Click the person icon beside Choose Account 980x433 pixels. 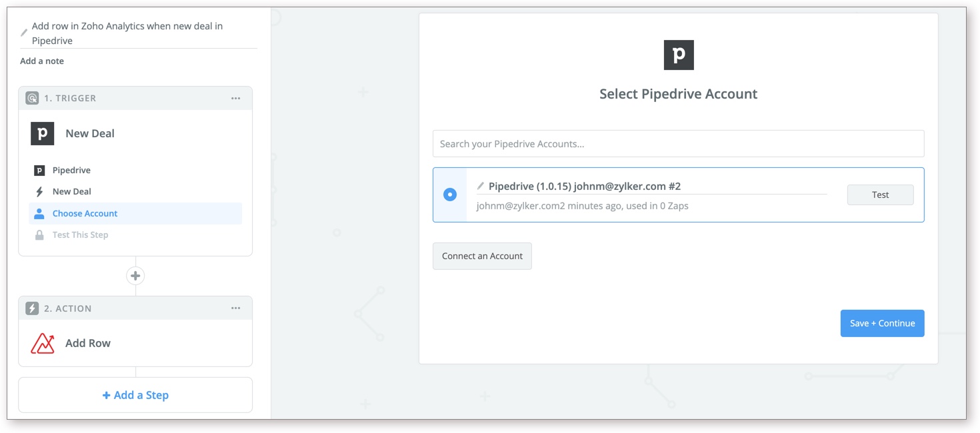click(39, 214)
